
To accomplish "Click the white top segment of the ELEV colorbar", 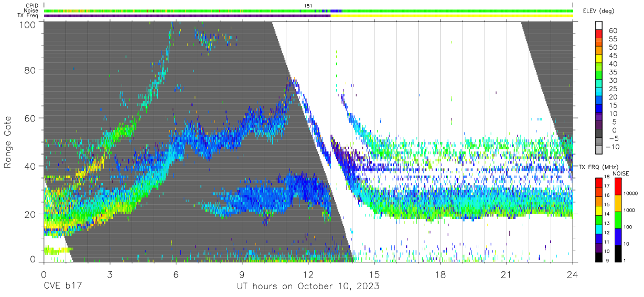I will coord(599,26).
